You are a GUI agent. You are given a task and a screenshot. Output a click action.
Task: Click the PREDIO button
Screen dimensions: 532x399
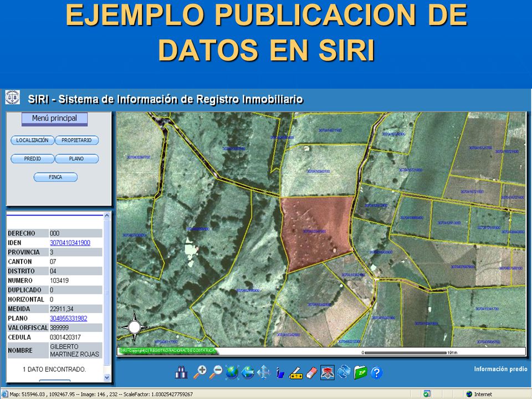click(33, 158)
